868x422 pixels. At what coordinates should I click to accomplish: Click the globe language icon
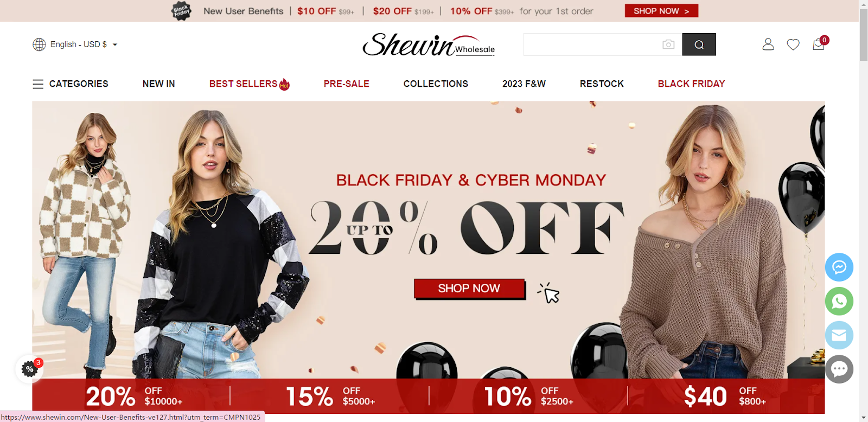pyautogui.click(x=39, y=44)
